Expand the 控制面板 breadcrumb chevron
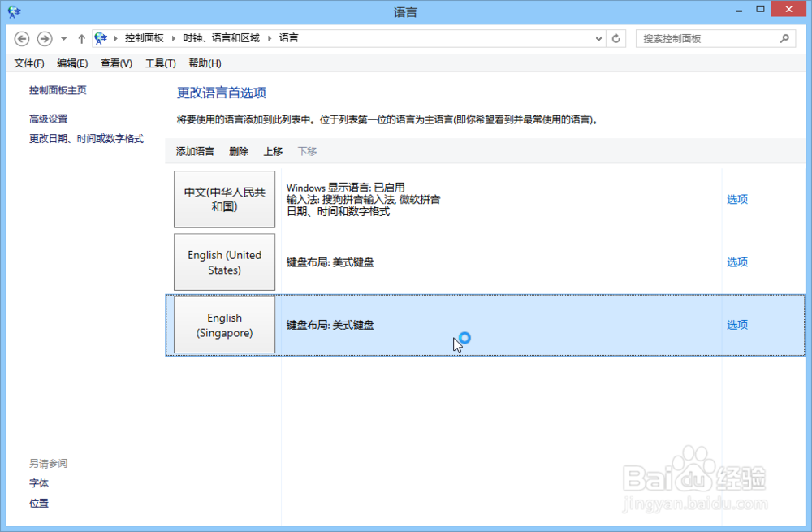812x532 pixels. [175, 37]
